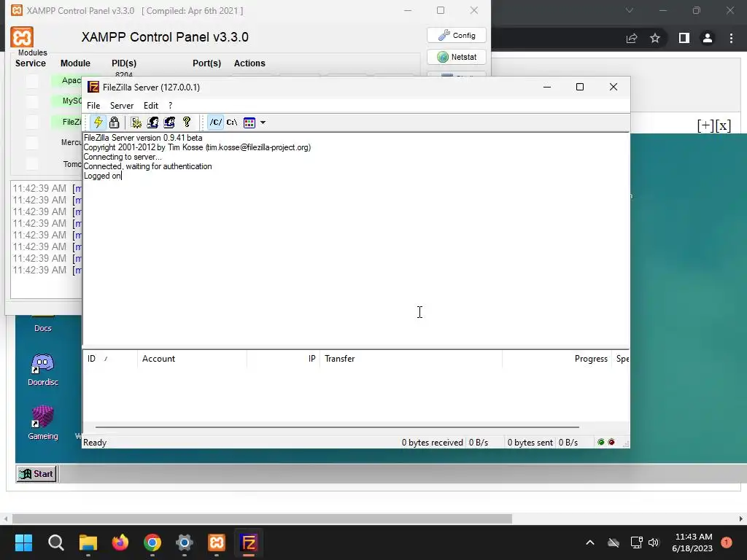Click the browser page horizontal scrollbar
Viewport: 747px width, 560px height.
[x=262, y=518]
